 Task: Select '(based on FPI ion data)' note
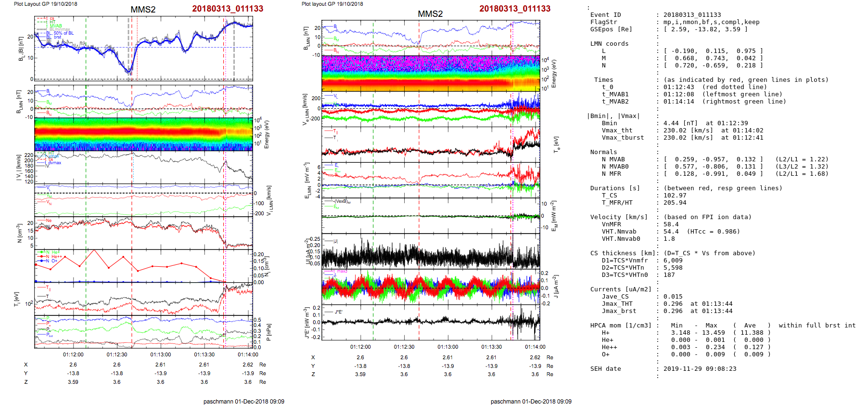708,217
